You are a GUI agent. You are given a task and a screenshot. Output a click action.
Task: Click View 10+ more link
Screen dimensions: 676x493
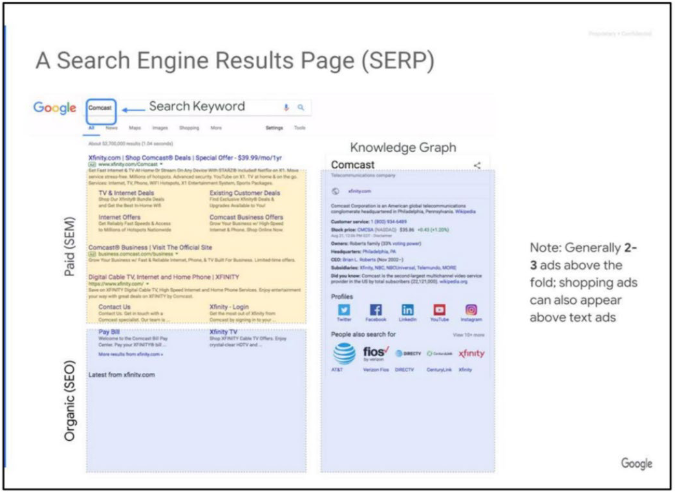tap(469, 335)
